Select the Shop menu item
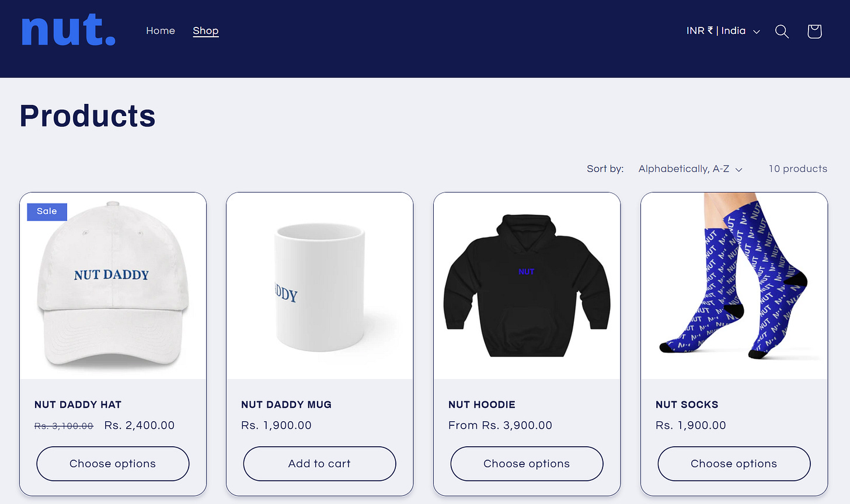Screen dimensions: 850x504 [x=205, y=31]
